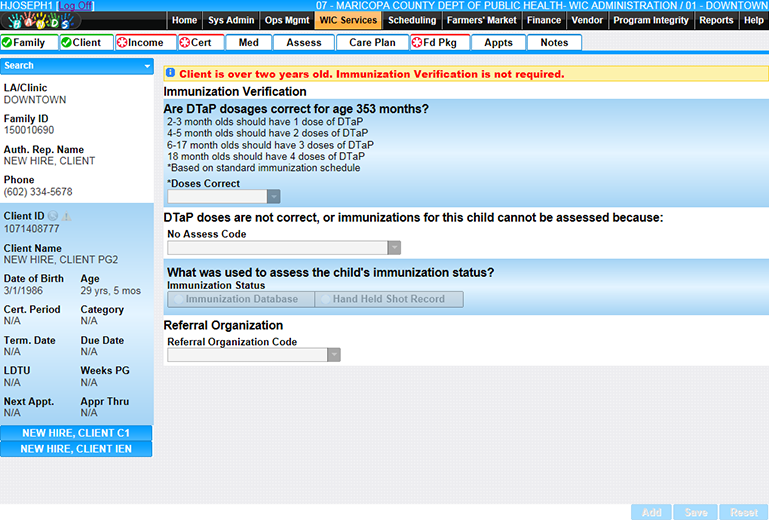The image size is (769, 520).
Task: Click the red status icon on Fd Pkg tab
Action: point(417,43)
